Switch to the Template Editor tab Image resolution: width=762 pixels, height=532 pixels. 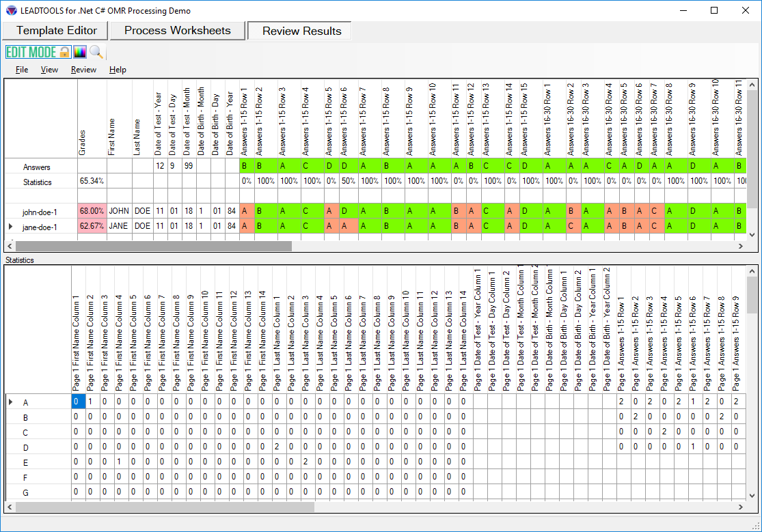click(x=55, y=31)
